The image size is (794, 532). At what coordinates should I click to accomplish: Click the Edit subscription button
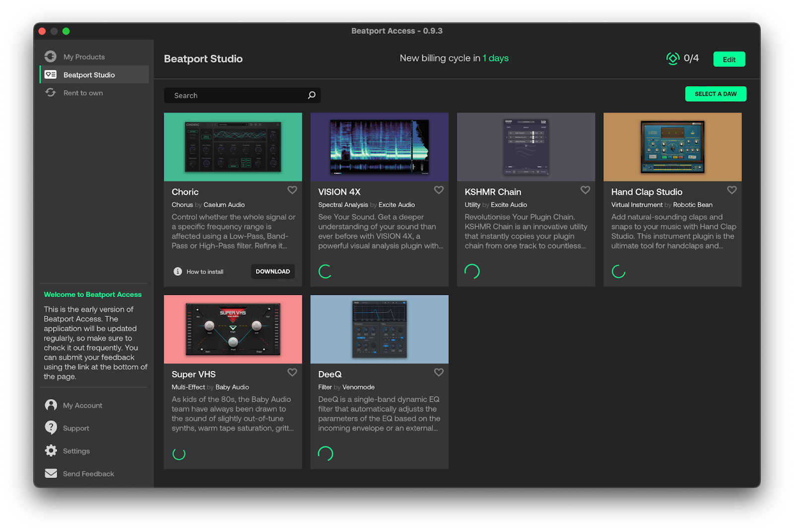point(728,59)
